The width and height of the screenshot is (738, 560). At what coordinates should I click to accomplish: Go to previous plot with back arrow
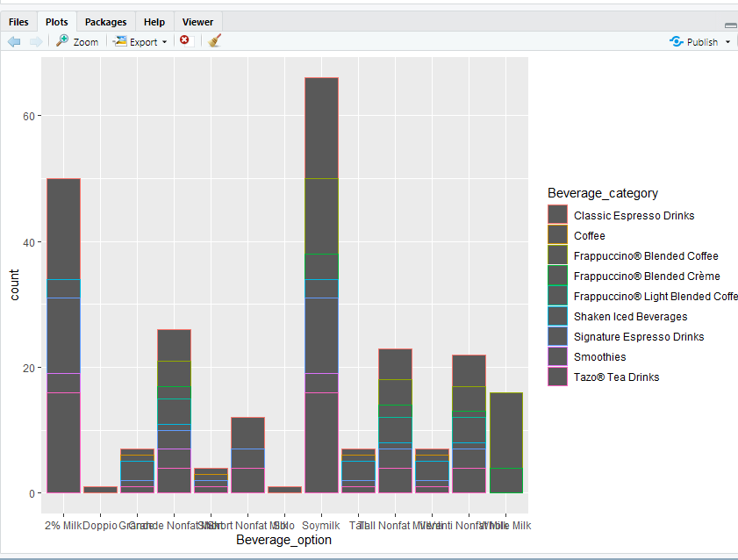tap(14, 42)
